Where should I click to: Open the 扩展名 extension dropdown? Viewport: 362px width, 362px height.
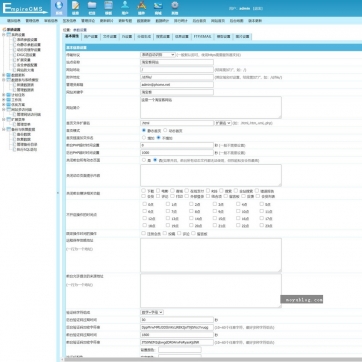coord(223,123)
